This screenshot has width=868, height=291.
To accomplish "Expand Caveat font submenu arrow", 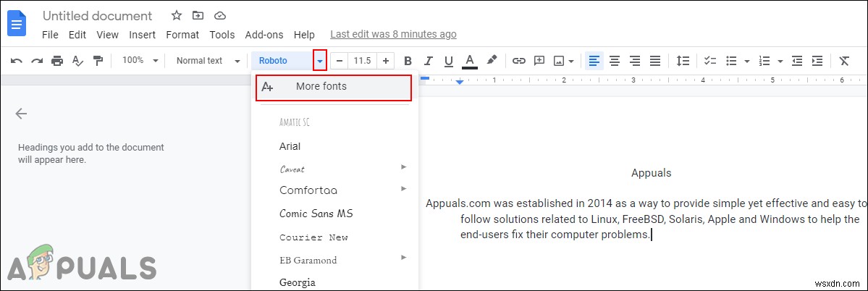I will tap(404, 166).
